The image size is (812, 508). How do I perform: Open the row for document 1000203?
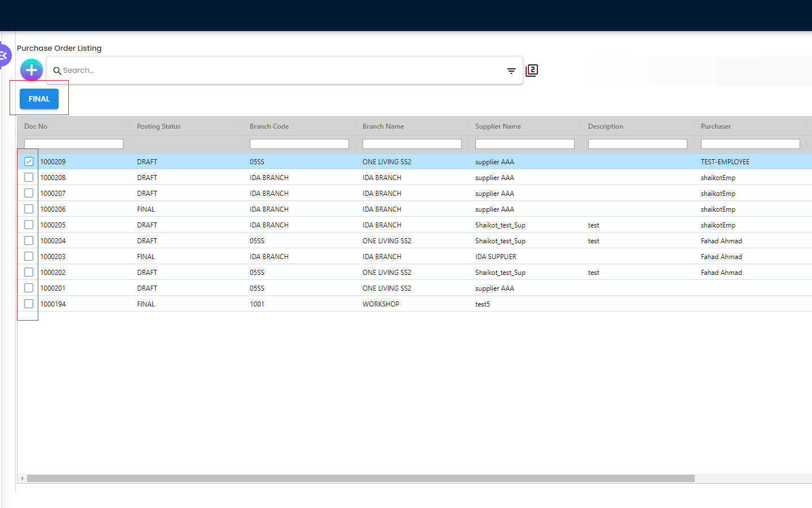point(52,257)
